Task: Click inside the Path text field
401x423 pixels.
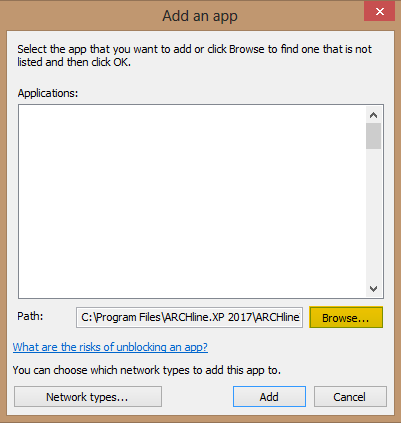Action: tap(189, 317)
